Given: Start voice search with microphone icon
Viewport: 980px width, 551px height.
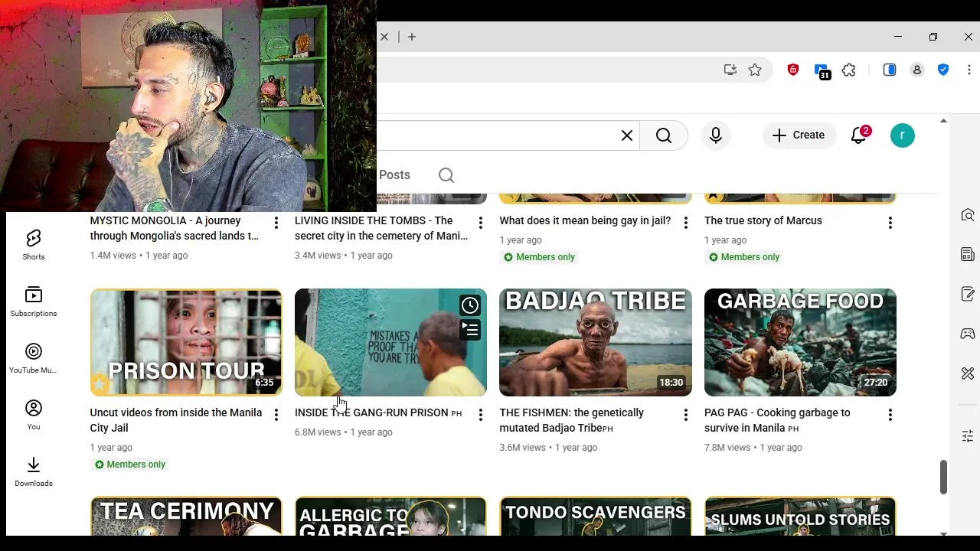Looking at the screenshot, I should point(716,135).
